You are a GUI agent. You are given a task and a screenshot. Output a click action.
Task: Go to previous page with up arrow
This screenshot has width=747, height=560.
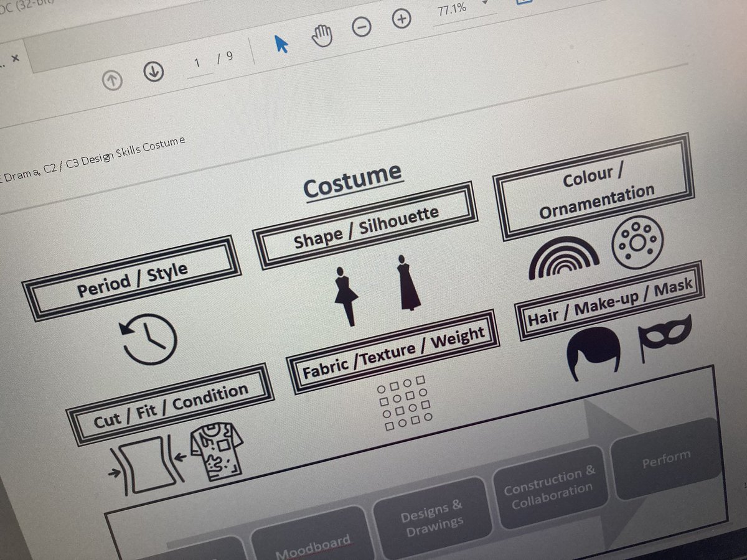tap(113, 80)
